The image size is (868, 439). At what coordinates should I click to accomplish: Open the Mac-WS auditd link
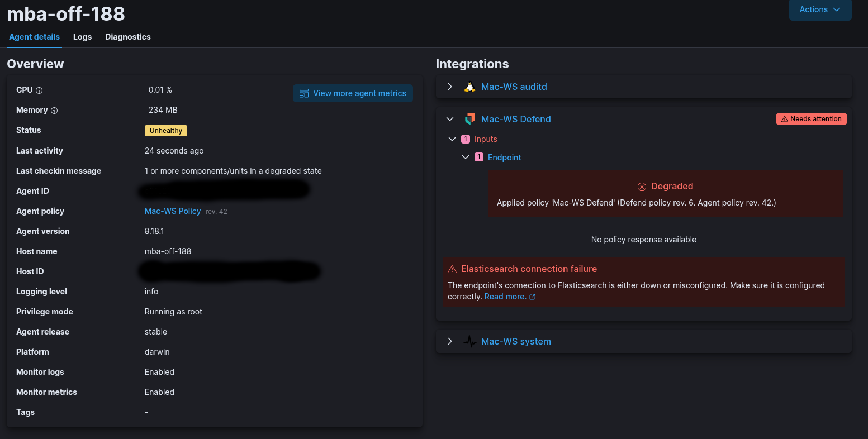click(x=514, y=87)
